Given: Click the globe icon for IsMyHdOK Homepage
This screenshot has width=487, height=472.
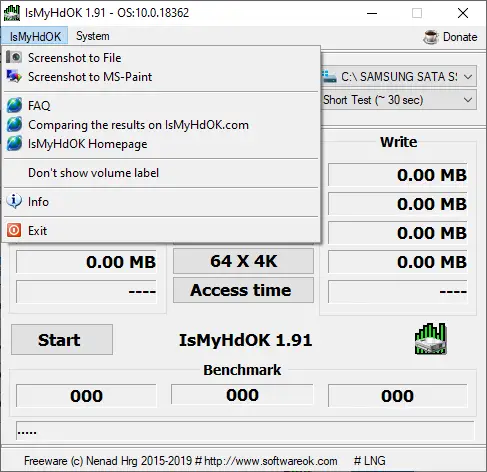Looking at the screenshot, I should pyautogui.click(x=14, y=144).
